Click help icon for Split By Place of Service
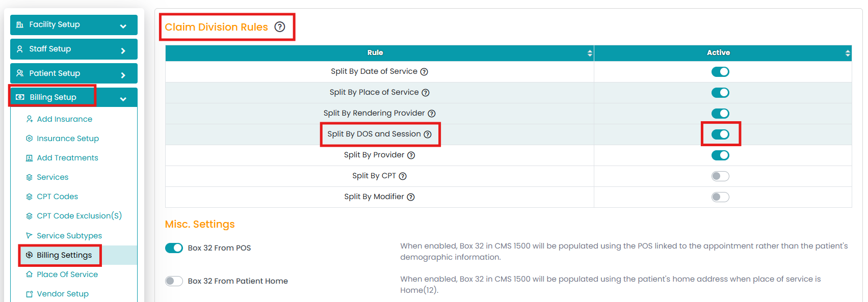Image resolution: width=868 pixels, height=302 pixels. coord(426,93)
